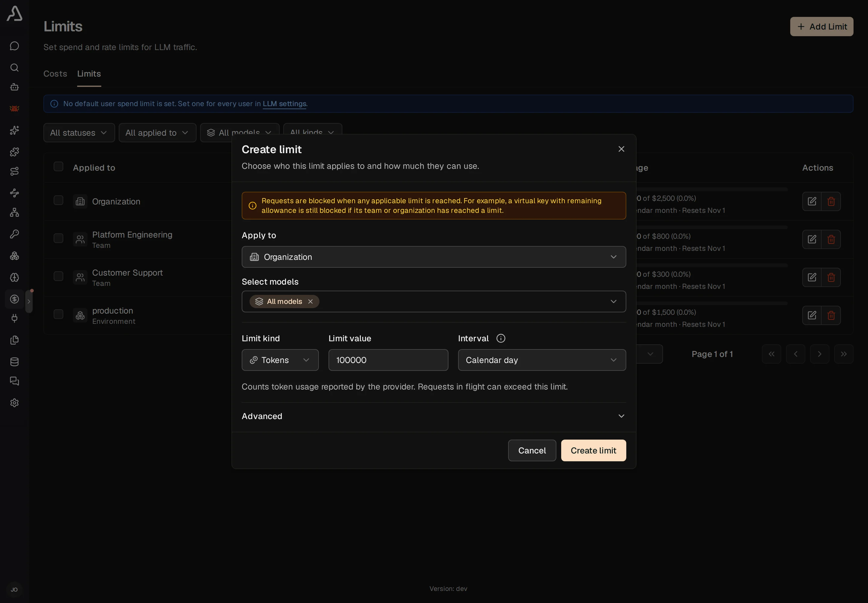Check the Customer Support row checkbox
868x603 pixels.
pos(58,276)
